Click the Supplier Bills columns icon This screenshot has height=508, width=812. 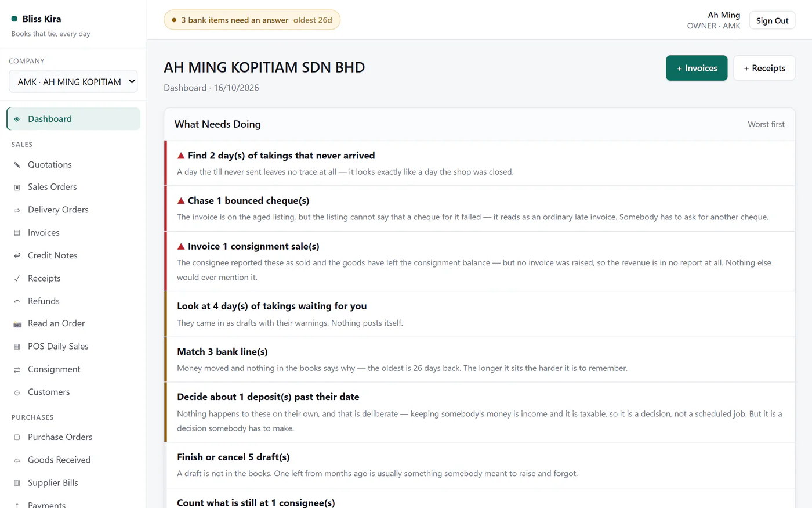[x=17, y=483]
